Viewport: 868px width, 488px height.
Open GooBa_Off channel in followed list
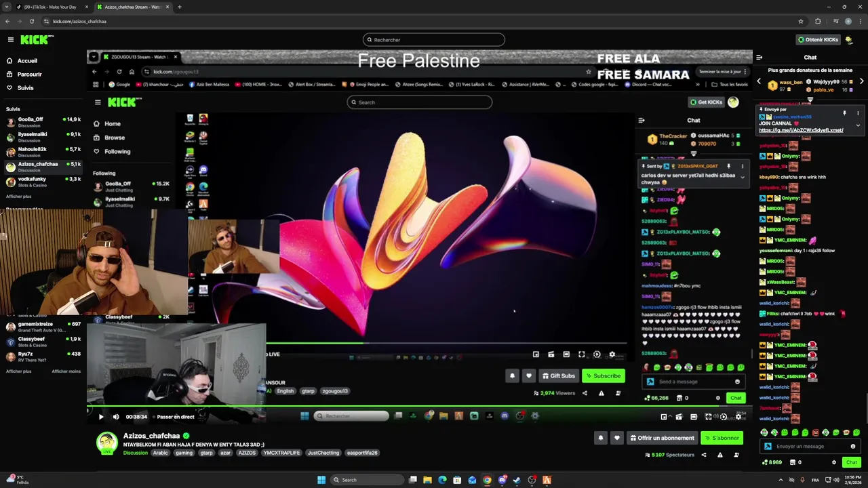tap(43, 122)
